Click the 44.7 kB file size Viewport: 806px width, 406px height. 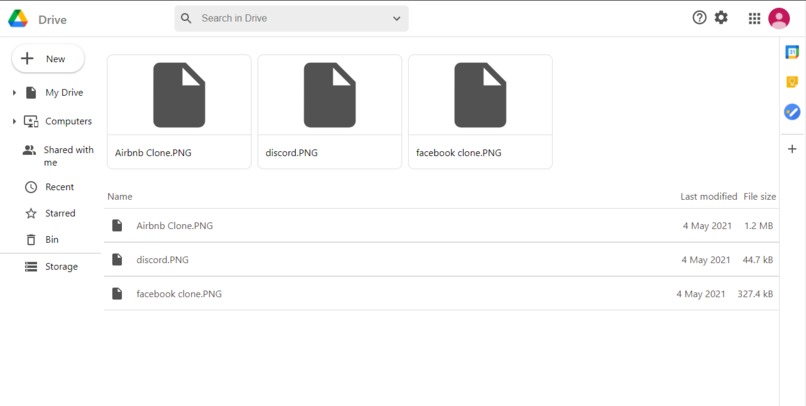(x=758, y=260)
